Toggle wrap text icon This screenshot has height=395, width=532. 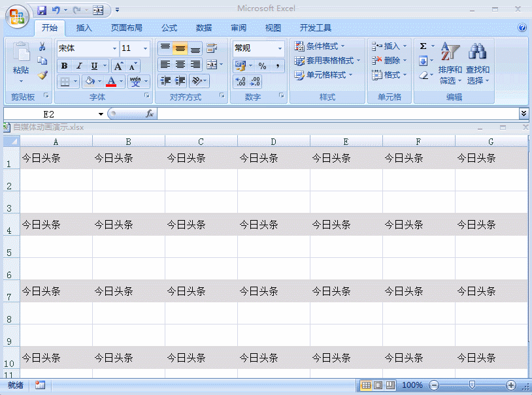(212, 48)
